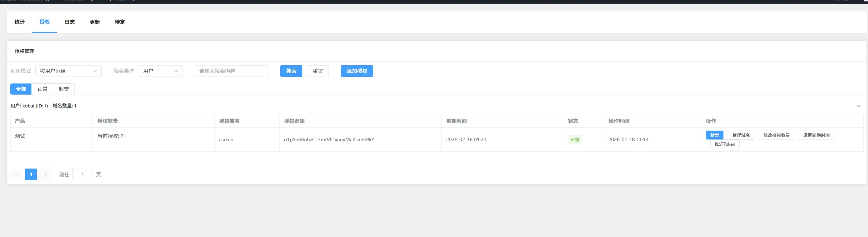Switch to the 日志 tab
This screenshot has width=868, height=237.
(70, 22)
